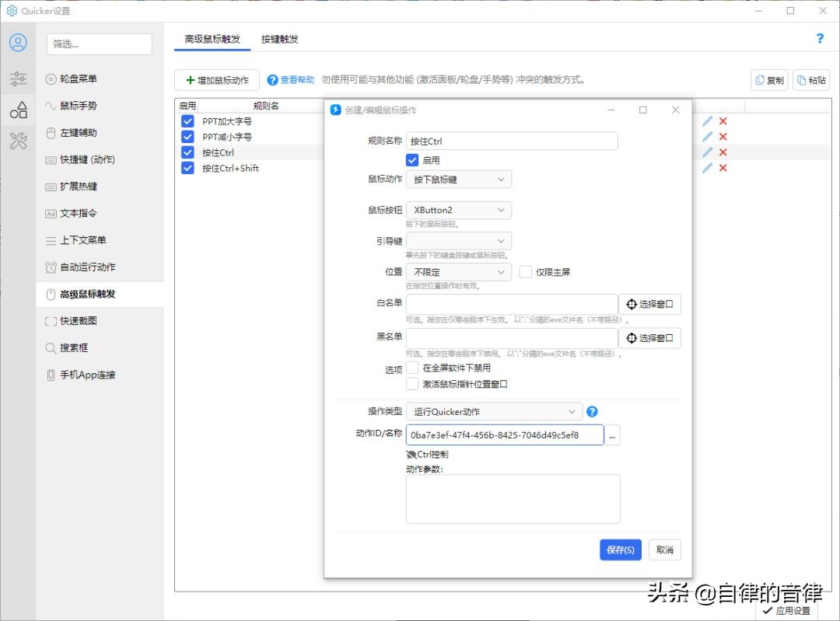The width and height of the screenshot is (840, 621).
Task: Toggle the PPT减小字号 rule checkbox
Action: (x=187, y=137)
